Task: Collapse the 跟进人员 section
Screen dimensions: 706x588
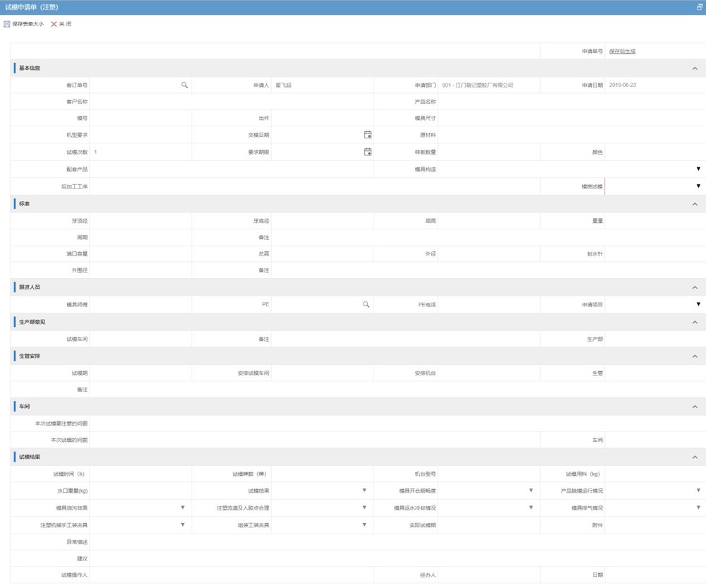Action: [695, 288]
